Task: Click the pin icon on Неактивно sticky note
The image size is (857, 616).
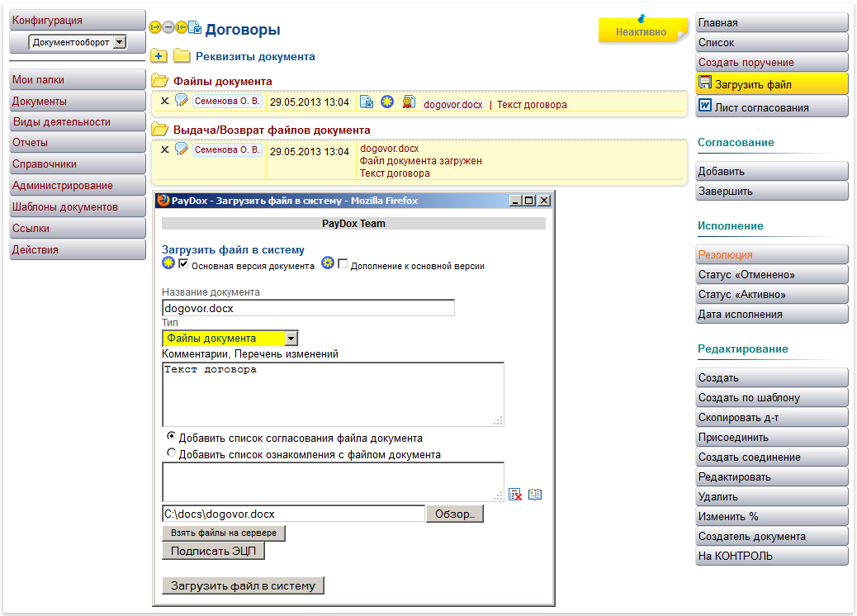Action: [642, 18]
